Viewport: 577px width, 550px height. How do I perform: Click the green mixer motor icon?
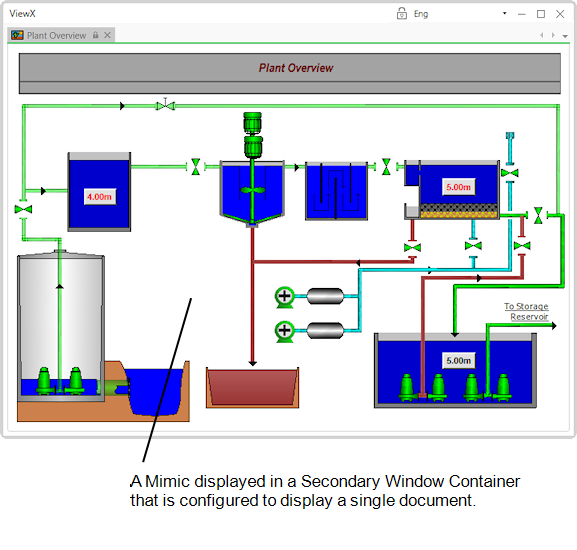point(253,135)
